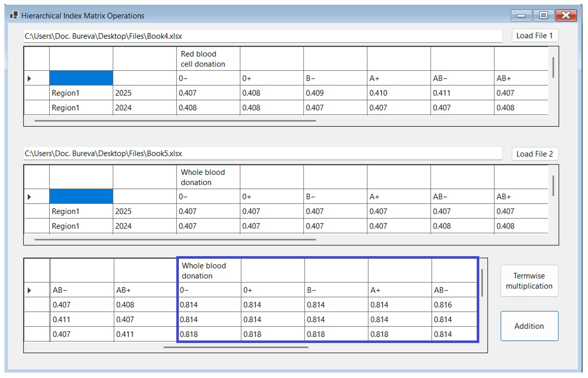Click row arrow indicator in second grid
588x378 pixels.
click(x=29, y=197)
